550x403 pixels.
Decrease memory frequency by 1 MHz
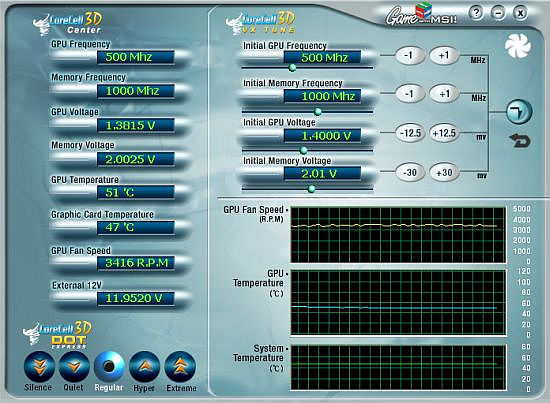pyautogui.click(x=409, y=94)
